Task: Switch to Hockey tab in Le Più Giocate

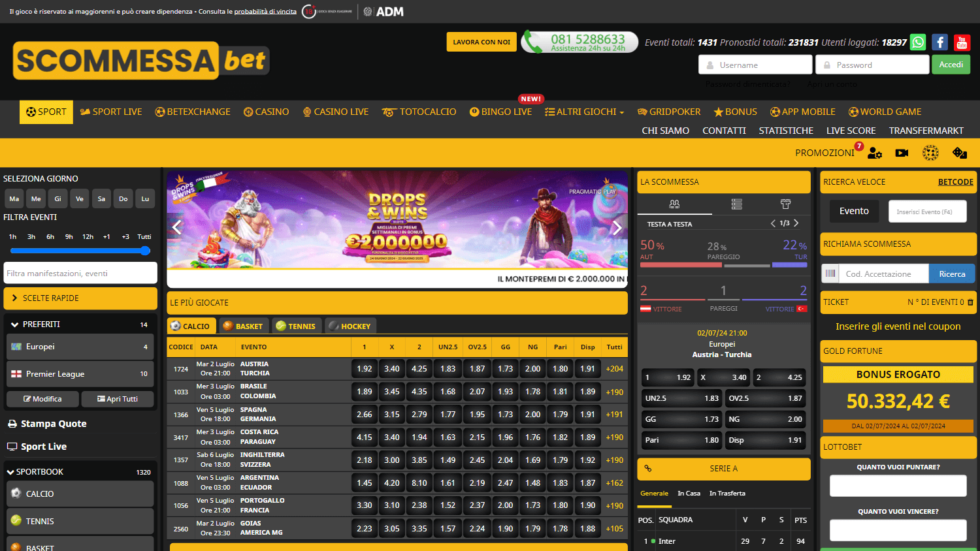Action: (x=350, y=326)
